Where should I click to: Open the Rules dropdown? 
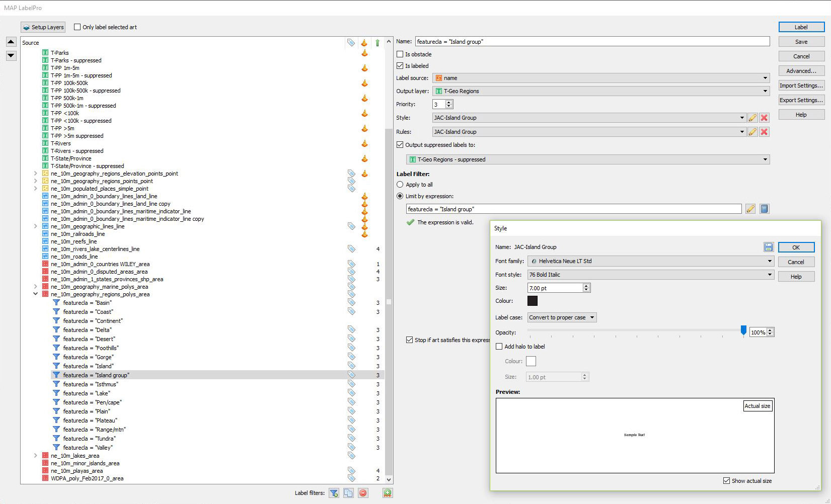tap(589, 132)
